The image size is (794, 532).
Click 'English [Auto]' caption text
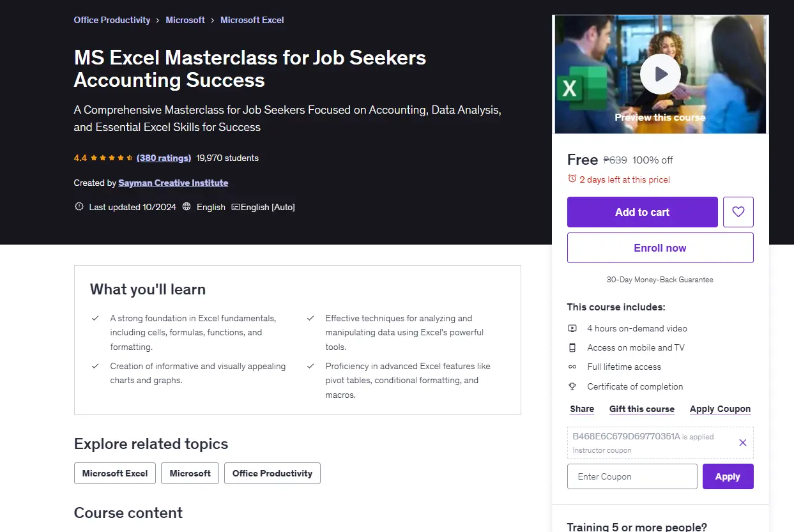(268, 207)
